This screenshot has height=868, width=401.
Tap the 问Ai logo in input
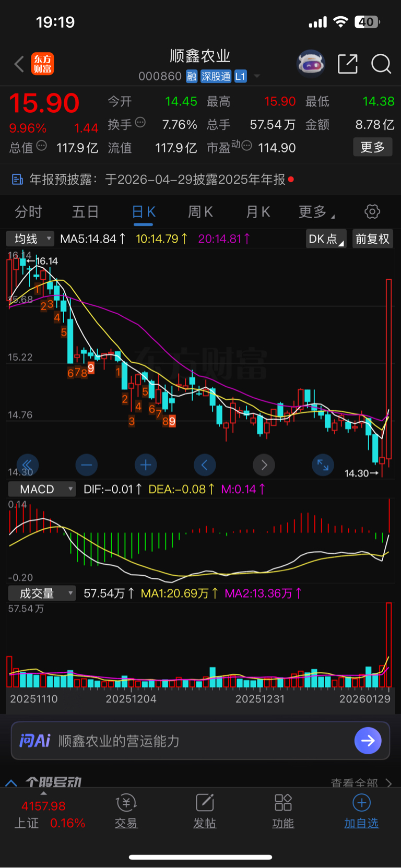pos(34,741)
